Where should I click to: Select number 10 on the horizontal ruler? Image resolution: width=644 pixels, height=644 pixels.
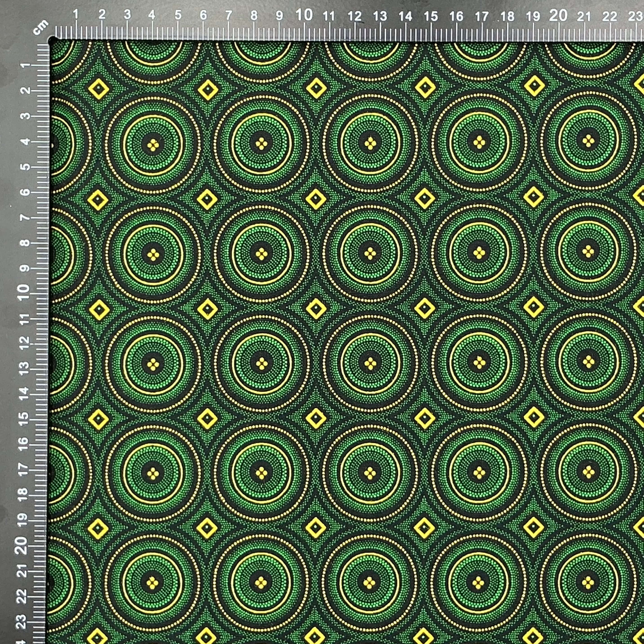point(304,15)
